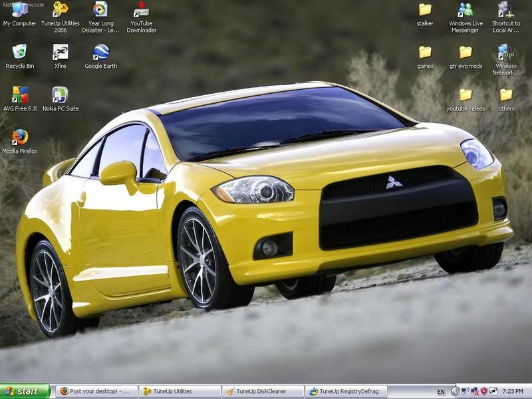Activate the TuneUp RegistryDefrag taskbar button
The width and height of the screenshot is (532, 399).
point(346,392)
